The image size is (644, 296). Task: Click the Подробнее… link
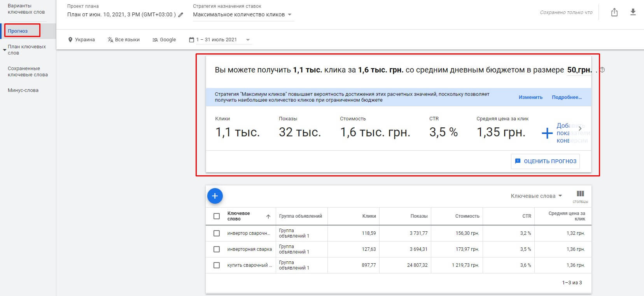(x=567, y=97)
